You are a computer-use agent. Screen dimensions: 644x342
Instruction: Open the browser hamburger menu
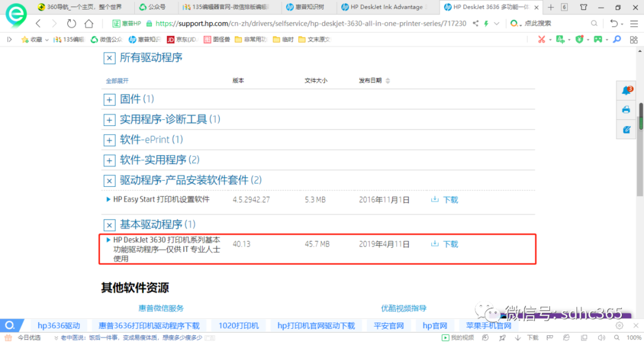(634, 24)
